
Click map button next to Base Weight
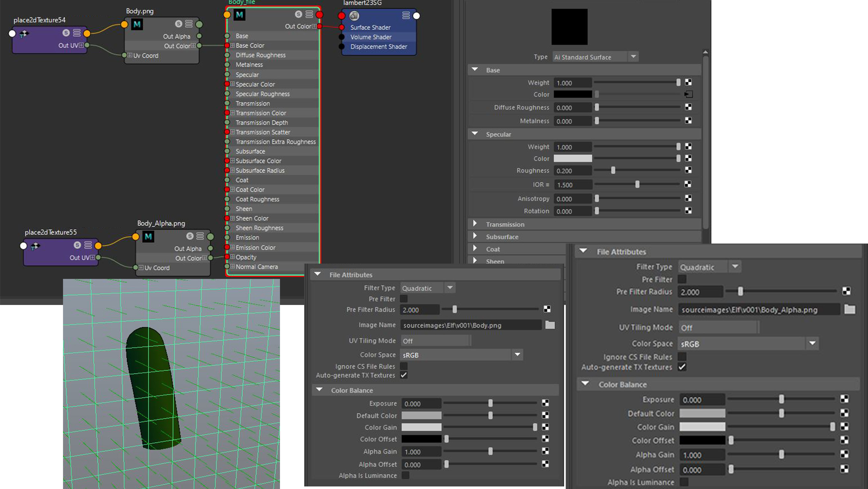pos(688,82)
